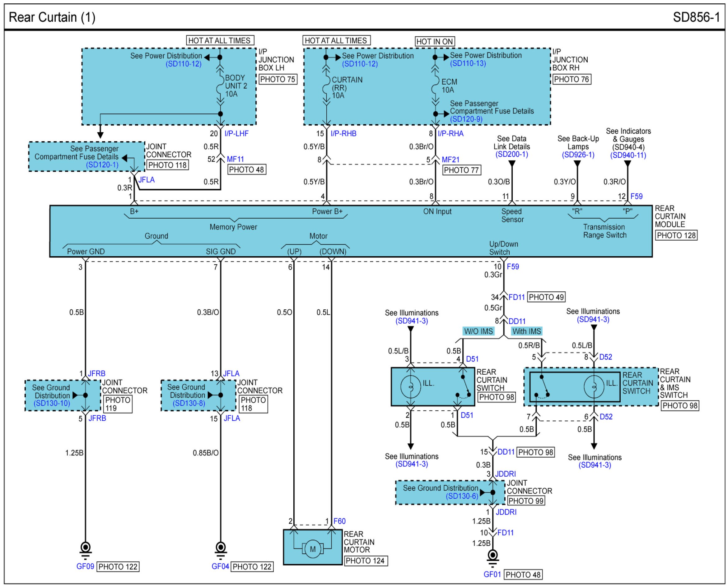Image resolution: width=728 pixels, height=587 pixels.
Task: Click the GF04 ground symbol
Action: tap(221, 548)
